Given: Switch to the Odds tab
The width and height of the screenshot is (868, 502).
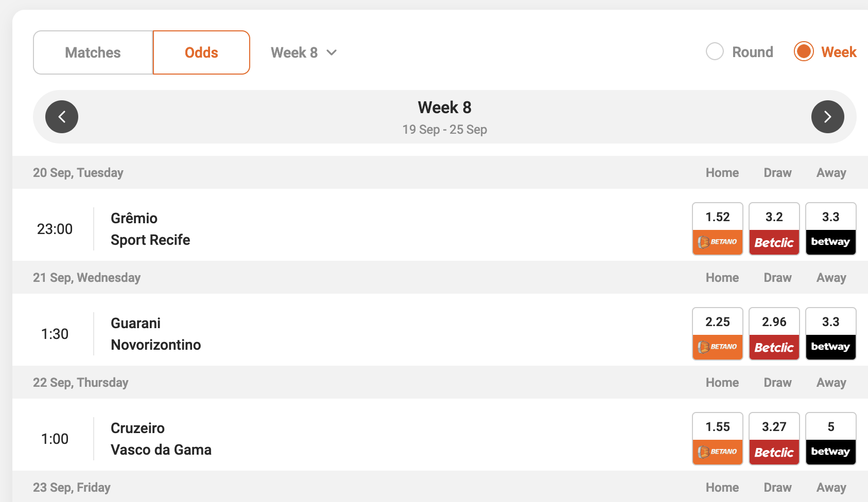Looking at the screenshot, I should (201, 52).
